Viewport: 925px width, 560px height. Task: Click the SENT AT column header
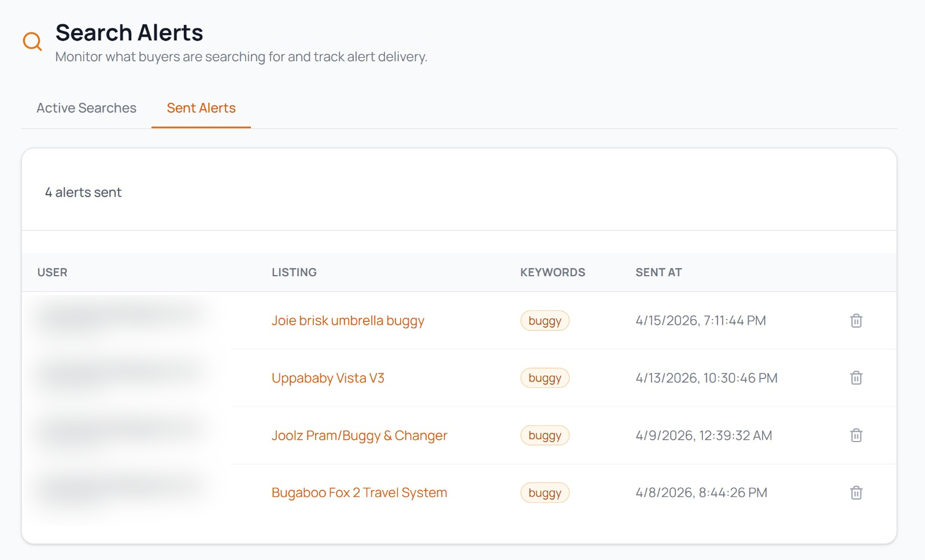[x=659, y=272]
